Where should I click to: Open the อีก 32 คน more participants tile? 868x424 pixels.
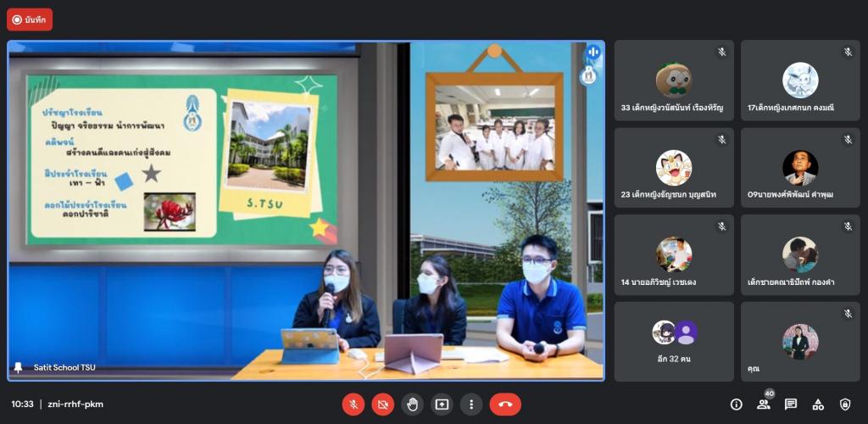[x=674, y=342]
